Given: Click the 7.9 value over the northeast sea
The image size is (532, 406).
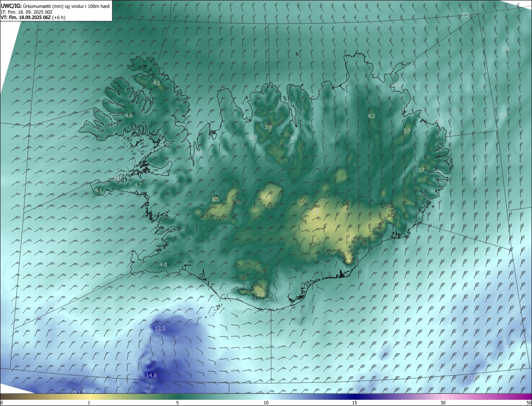Looking at the screenshot, I should 505,49.
